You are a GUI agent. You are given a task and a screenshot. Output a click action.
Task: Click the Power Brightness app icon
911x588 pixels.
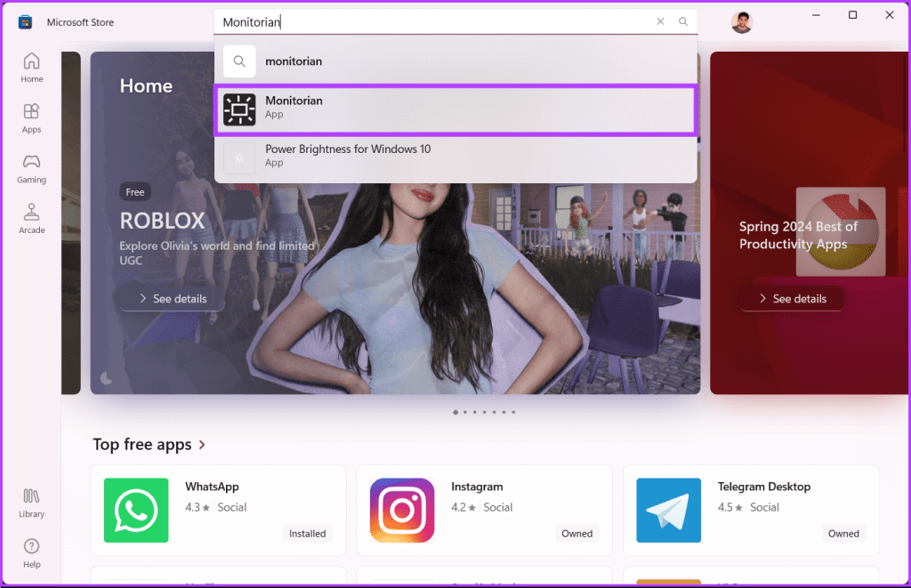click(239, 158)
